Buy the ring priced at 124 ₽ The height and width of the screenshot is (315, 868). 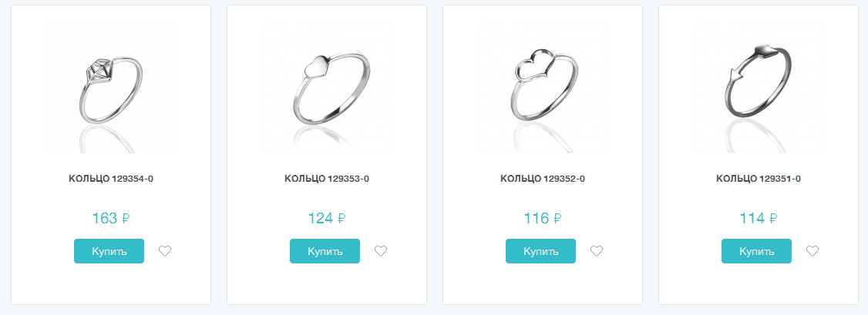325,251
